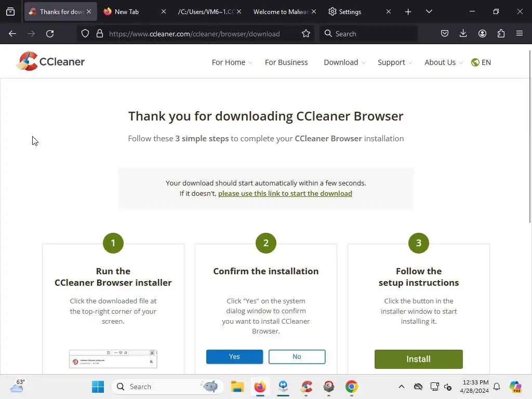The image size is (532, 399).
Task: Click the blue Yes button
Action: (x=234, y=356)
